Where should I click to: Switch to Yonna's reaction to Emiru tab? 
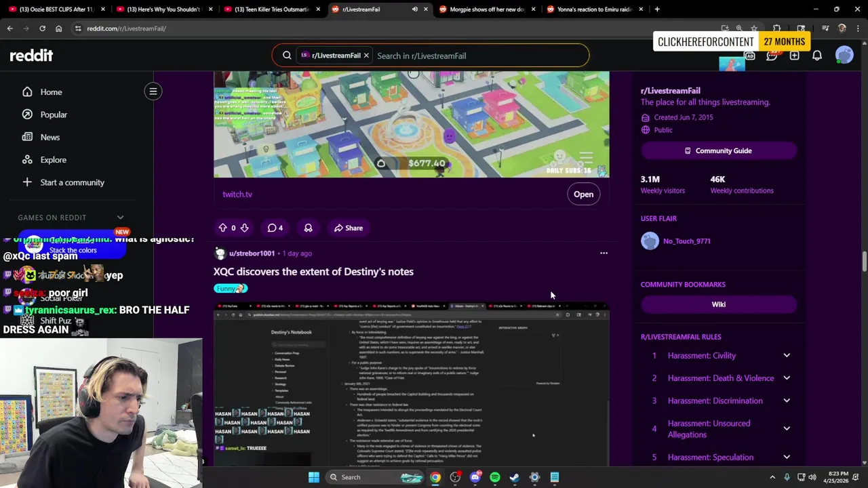pyautogui.click(x=595, y=9)
